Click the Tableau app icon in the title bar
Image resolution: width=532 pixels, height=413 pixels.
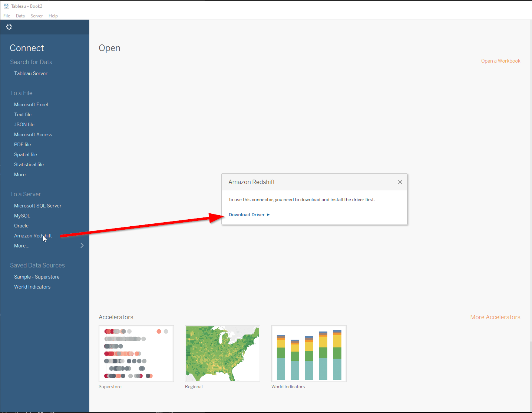click(6, 6)
